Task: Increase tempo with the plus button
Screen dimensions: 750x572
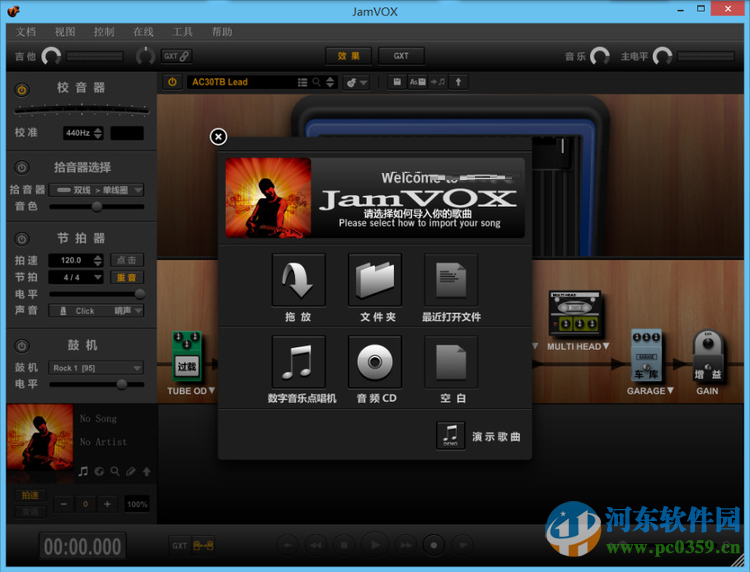Action: 107,504
